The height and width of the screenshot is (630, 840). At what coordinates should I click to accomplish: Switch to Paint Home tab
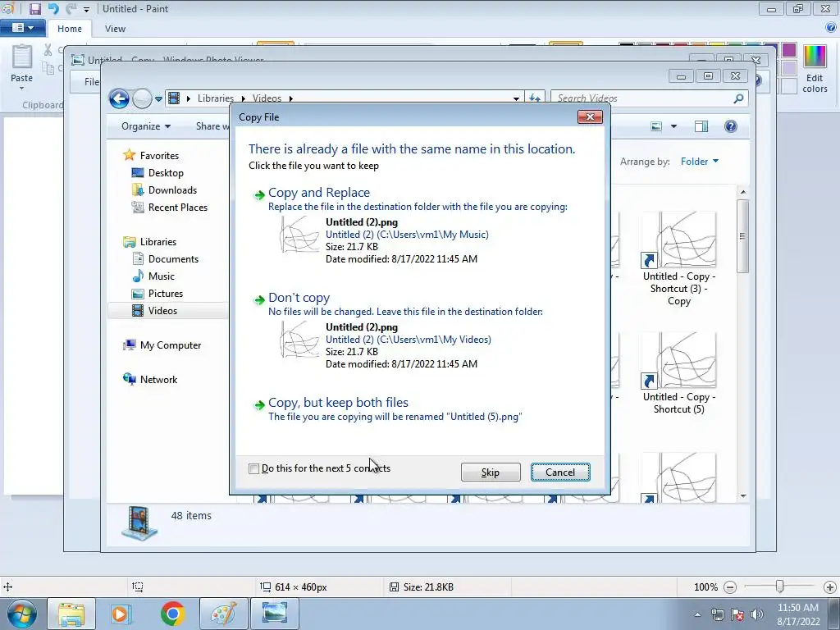[70, 29]
